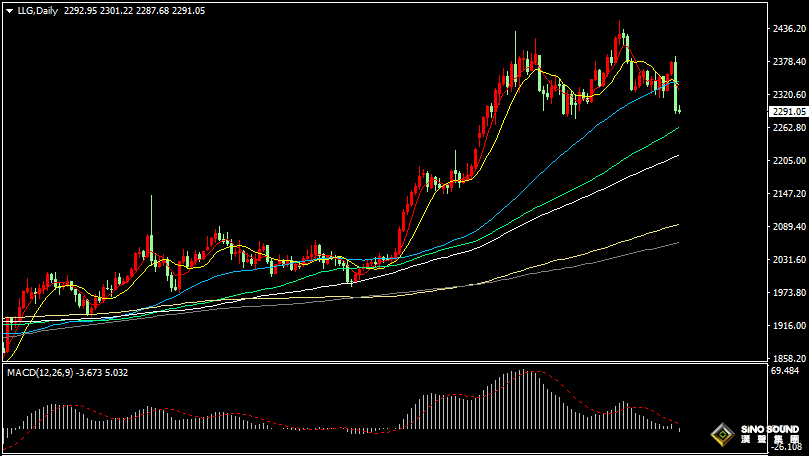Click the dropdown triangle beside LLG,Daily
The image size is (809, 456).
(9, 10)
